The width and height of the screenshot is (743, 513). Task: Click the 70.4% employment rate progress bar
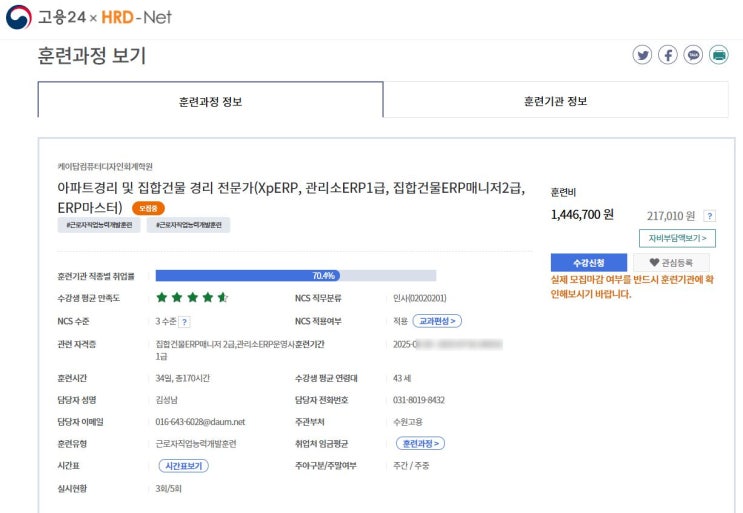(x=296, y=275)
